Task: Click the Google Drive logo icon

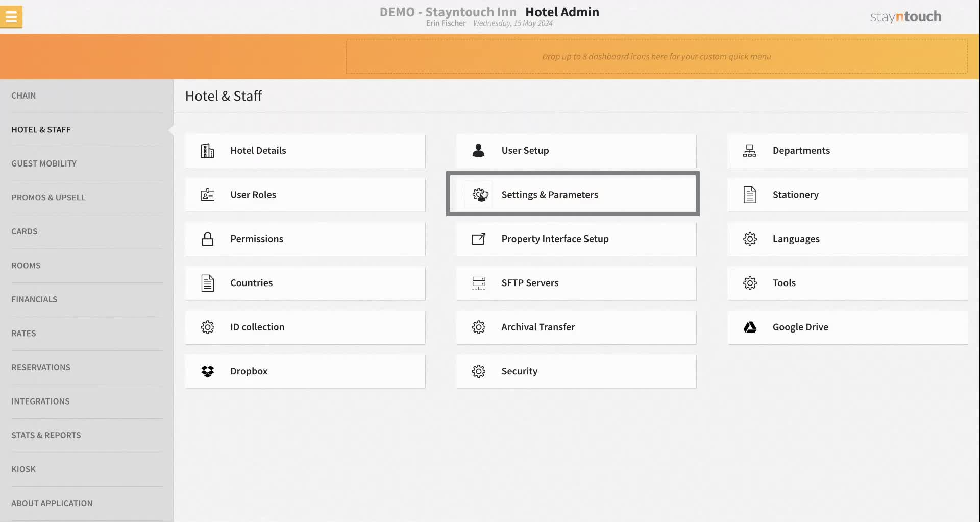Action: pos(750,327)
